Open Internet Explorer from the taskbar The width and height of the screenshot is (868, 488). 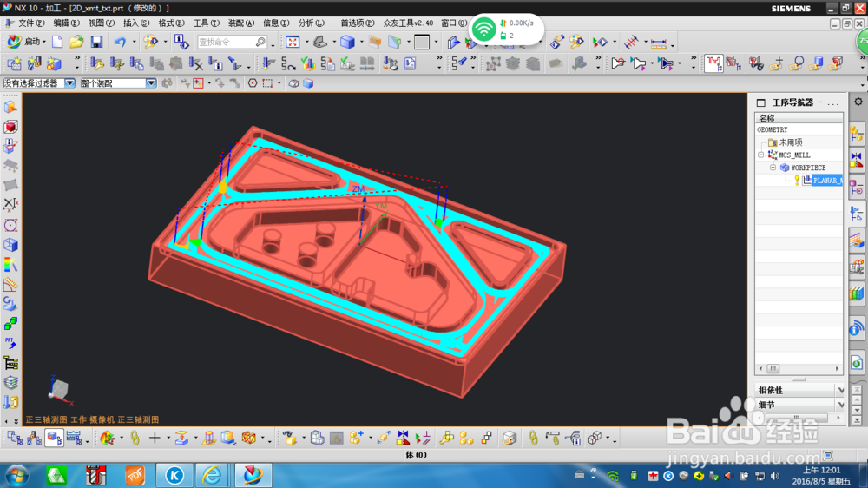[212, 475]
